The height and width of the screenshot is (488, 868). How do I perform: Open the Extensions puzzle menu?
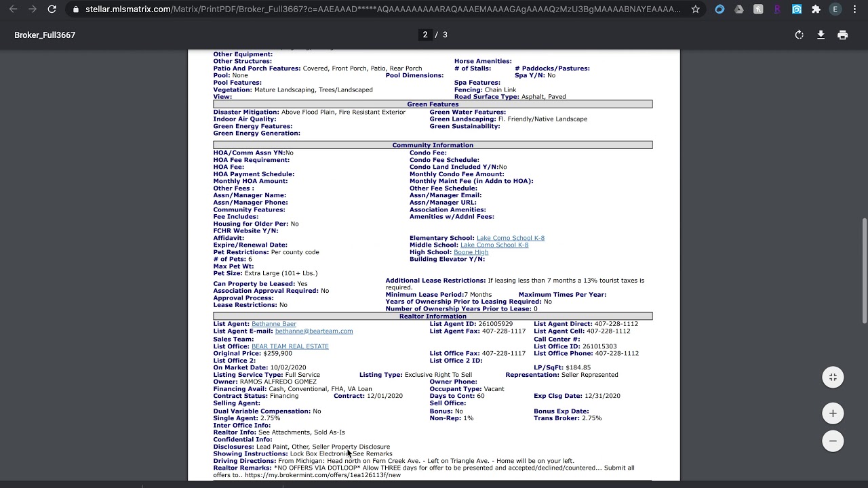coord(816,9)
